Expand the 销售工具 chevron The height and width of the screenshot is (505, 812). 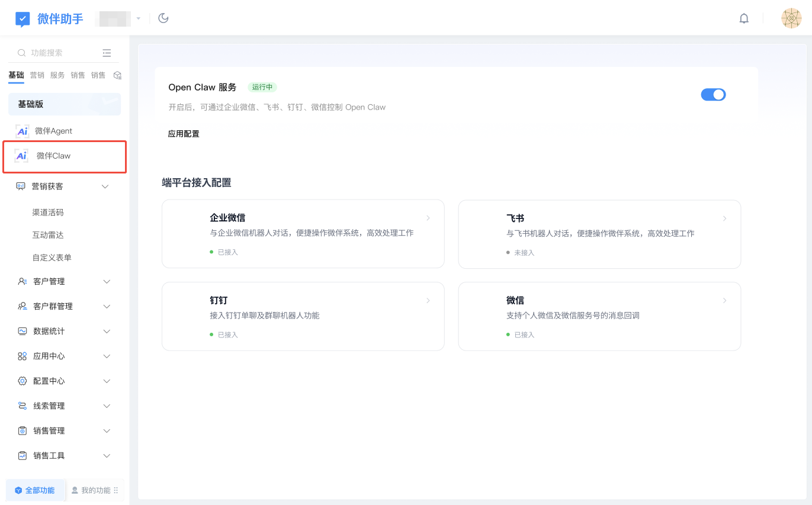tap(107, 456)
